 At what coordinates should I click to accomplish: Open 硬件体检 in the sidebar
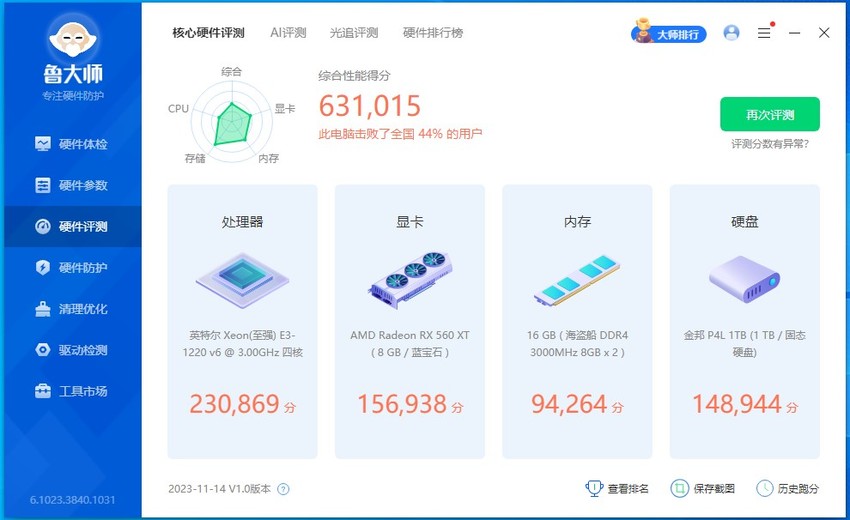tap(73, 144)
